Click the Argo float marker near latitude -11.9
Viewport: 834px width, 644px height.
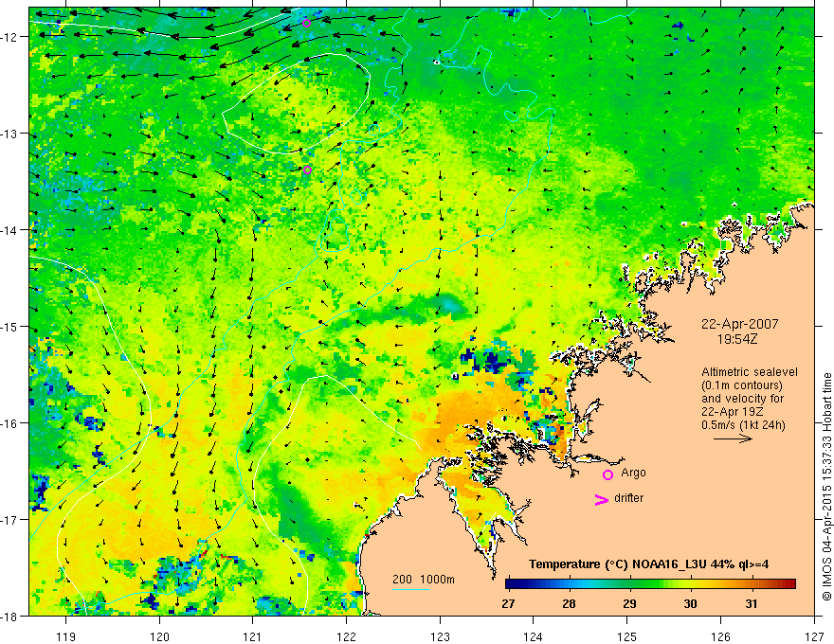coord(306,23)
